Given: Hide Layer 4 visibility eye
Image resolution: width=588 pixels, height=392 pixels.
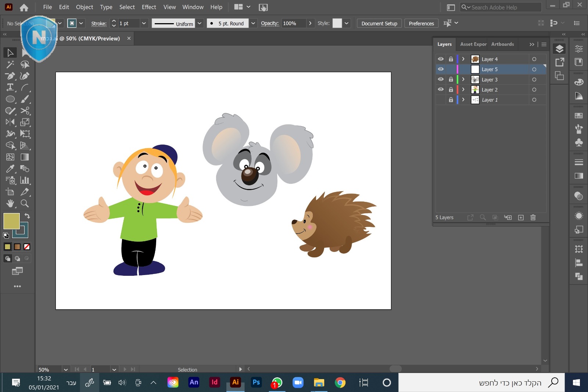Looking at the screenshot, I should coord(441,59).
